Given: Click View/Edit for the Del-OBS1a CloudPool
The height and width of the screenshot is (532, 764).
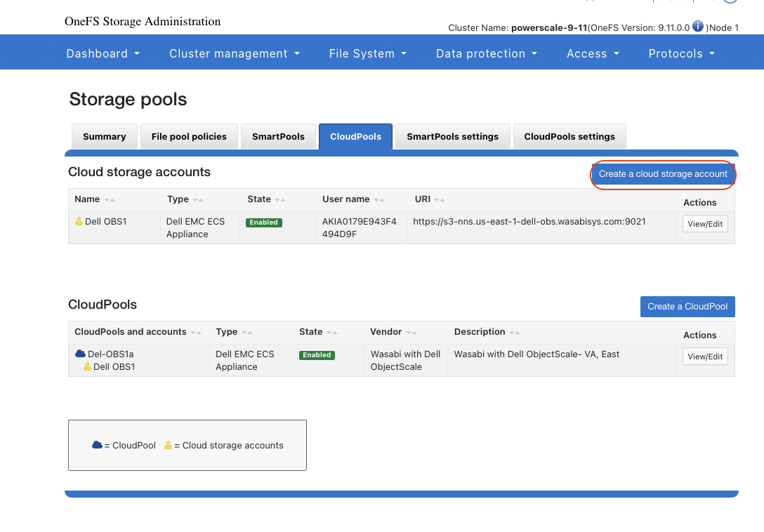Looking at the screenshot, I should pos(705,356).
